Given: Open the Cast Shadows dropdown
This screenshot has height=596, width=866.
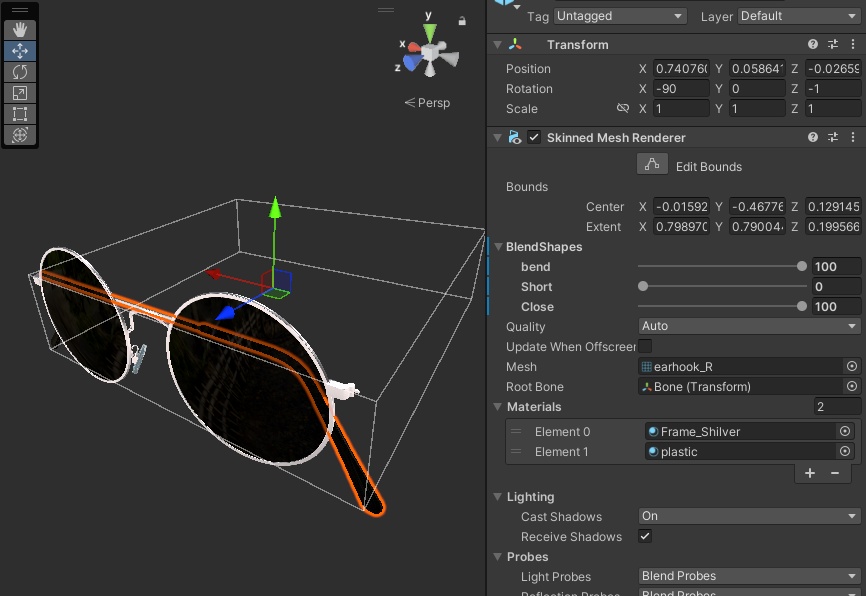Looking at the screenshot, I should click(749, 516).
